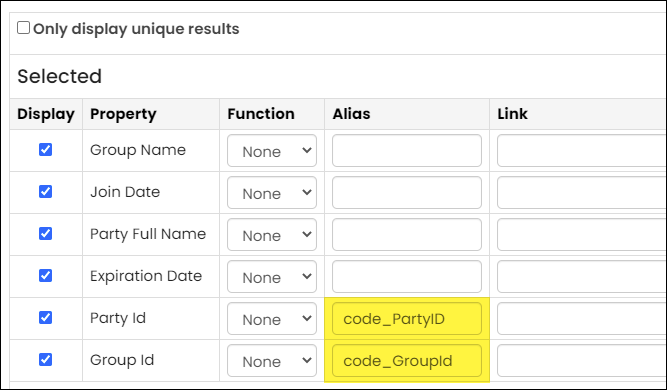Click Alias field for Expiration Date
667x390 pixels.
click(x=407, y=276)
